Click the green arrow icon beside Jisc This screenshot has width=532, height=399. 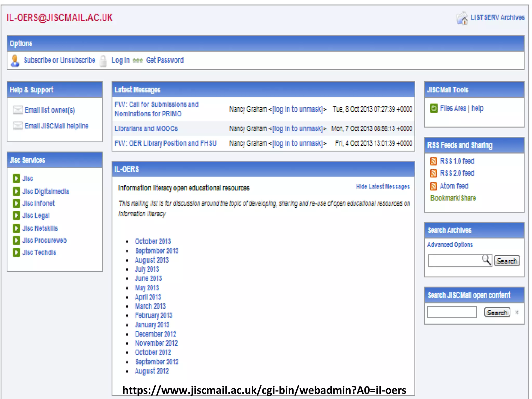(x=16, y=178)
